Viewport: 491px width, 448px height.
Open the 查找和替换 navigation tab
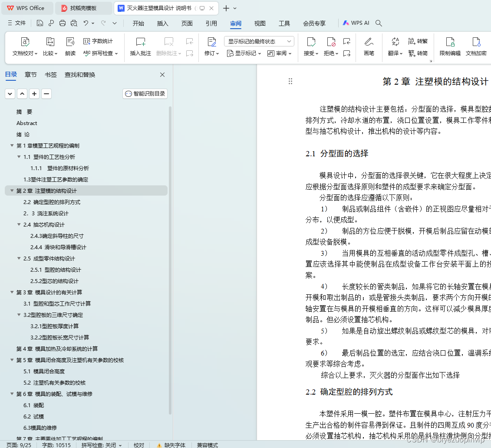tap(80, 75)
